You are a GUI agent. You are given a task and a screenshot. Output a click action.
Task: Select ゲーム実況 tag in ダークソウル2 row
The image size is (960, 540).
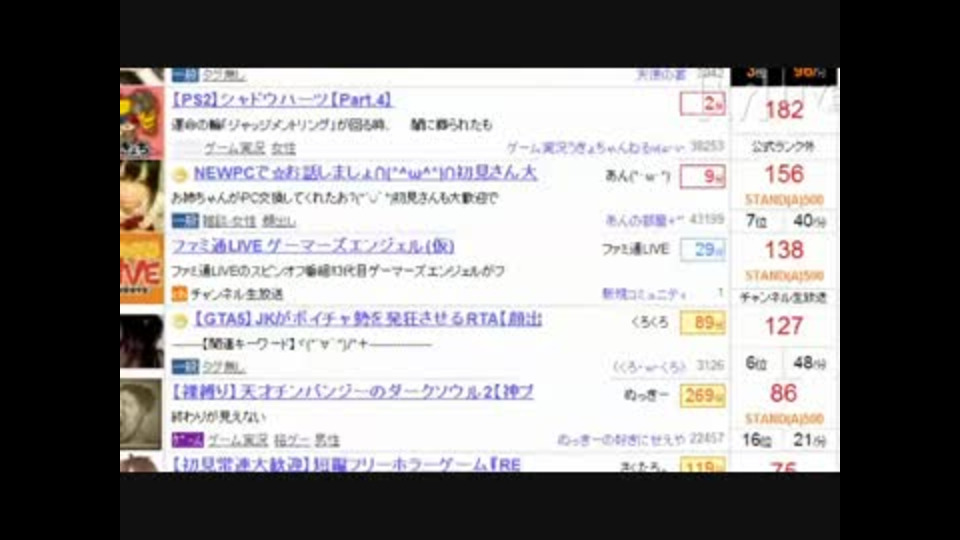[x=238, y=440]
